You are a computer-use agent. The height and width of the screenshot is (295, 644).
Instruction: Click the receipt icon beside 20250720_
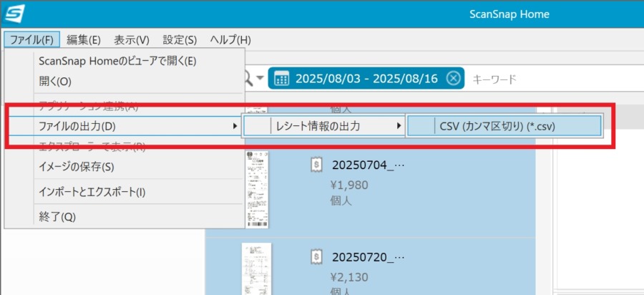[x=316, y=257]
